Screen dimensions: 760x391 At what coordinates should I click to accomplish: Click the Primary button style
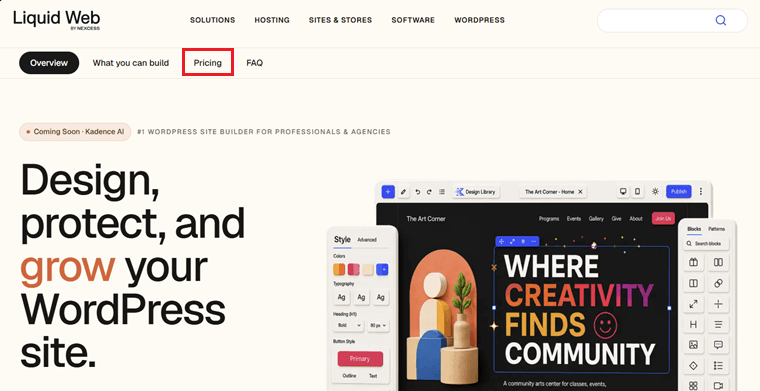(x=360, y=359)
